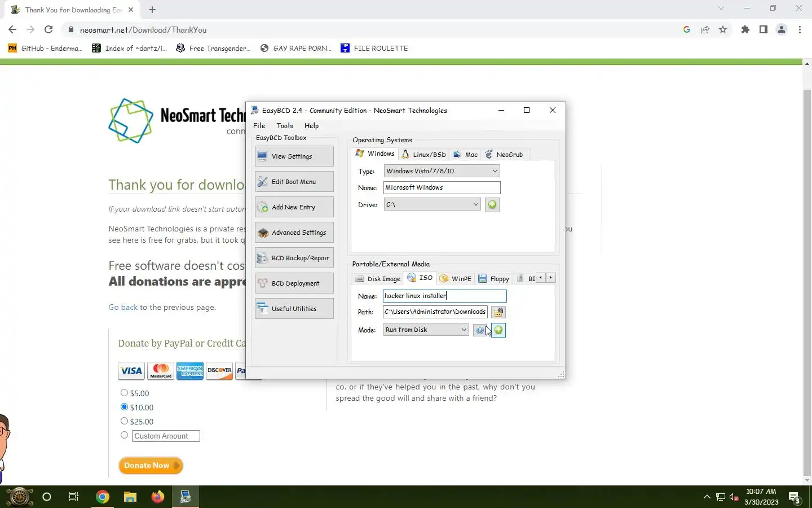Open Chrome three-dot menu

[800, 30]
